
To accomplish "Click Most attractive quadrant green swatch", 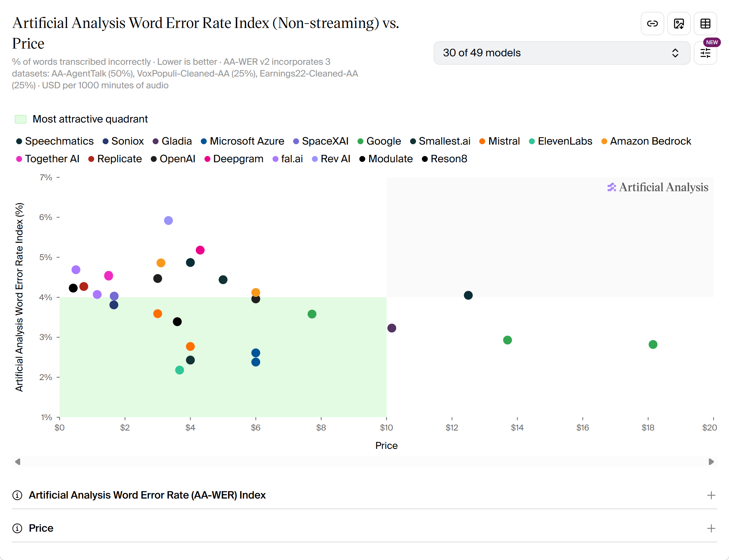I will tap(21, 119).
